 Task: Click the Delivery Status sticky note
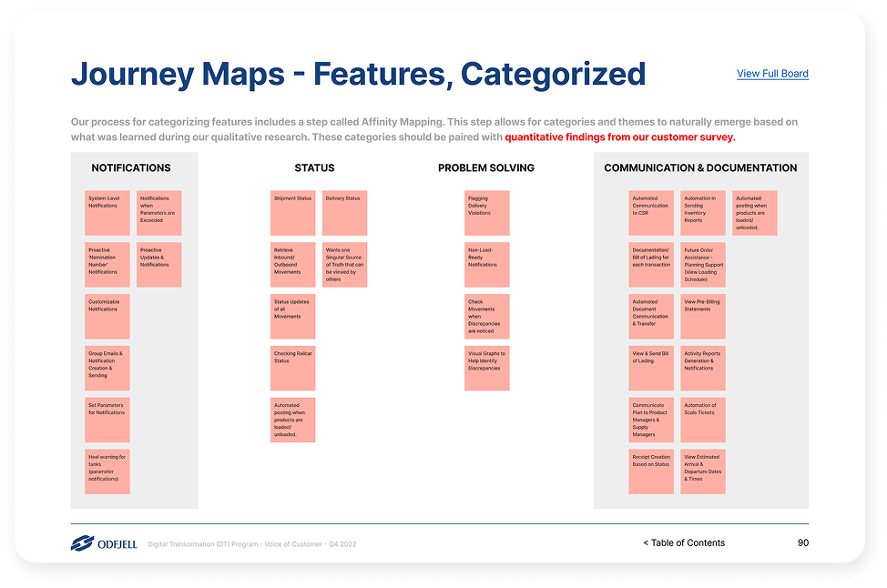(345, 213)
